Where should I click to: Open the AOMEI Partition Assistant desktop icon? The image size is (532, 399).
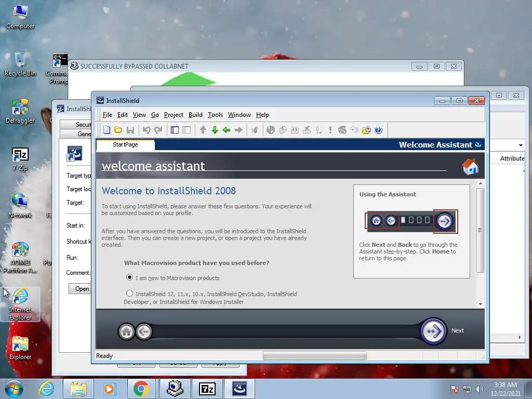[x=20, y=257]
